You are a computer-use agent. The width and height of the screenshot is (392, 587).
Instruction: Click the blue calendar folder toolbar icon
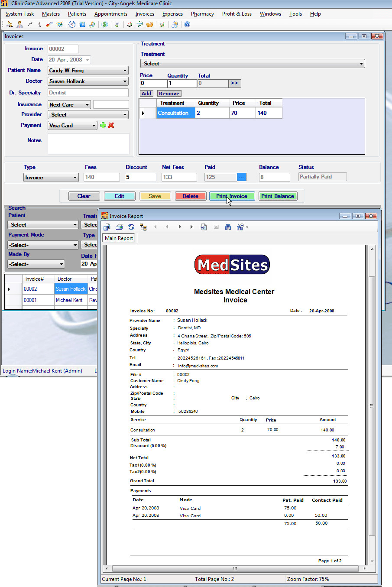coord(82,24)
